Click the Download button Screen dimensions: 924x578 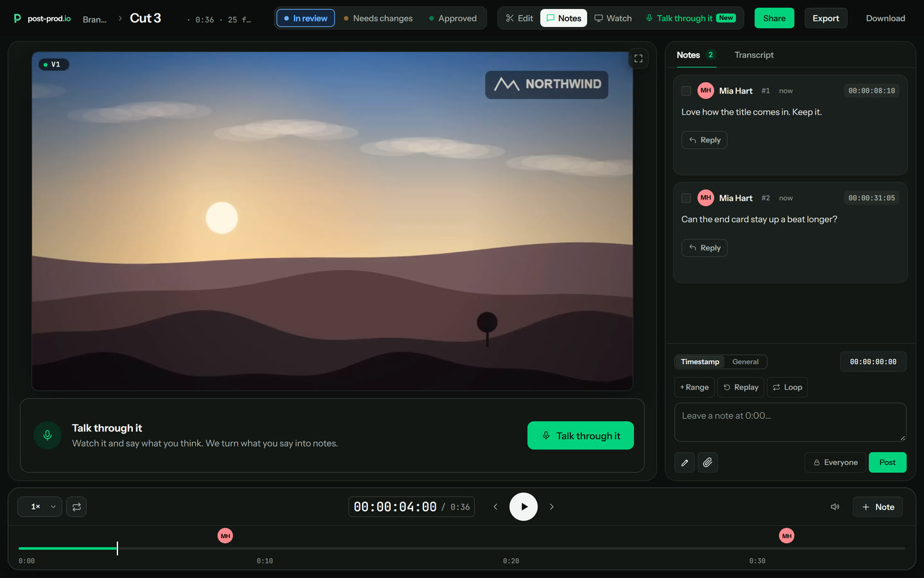click(886, 18)
